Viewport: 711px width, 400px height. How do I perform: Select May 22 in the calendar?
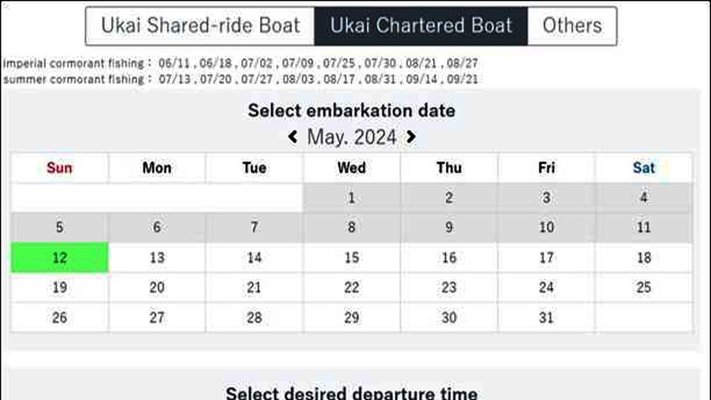pyautogui.click(x=351, y=288)
